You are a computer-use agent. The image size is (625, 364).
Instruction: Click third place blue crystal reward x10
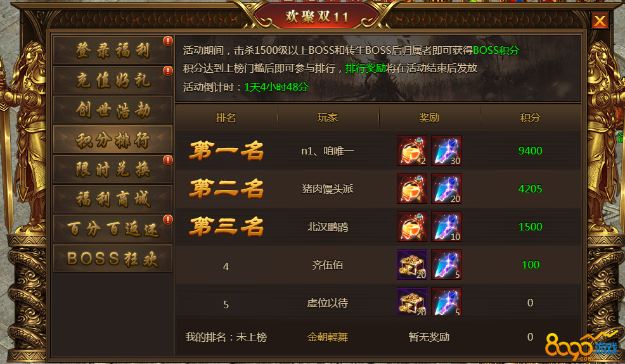446,227
